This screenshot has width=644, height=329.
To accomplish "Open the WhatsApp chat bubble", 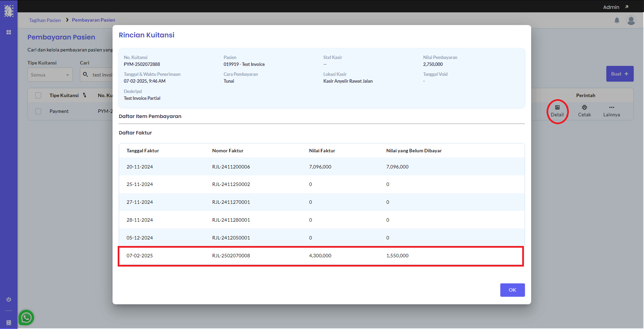I will tap(26, 318).
